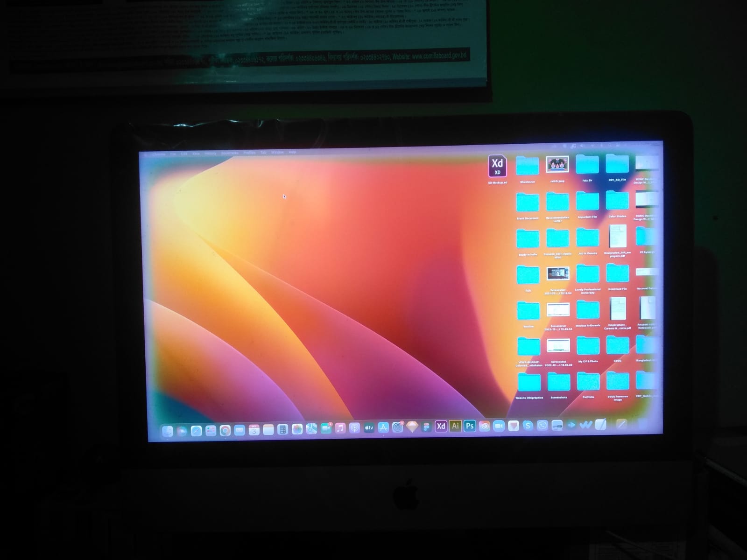The image size is (747, 560).
Task: Open the Music app in the Dock
Action: pos(340,428)
